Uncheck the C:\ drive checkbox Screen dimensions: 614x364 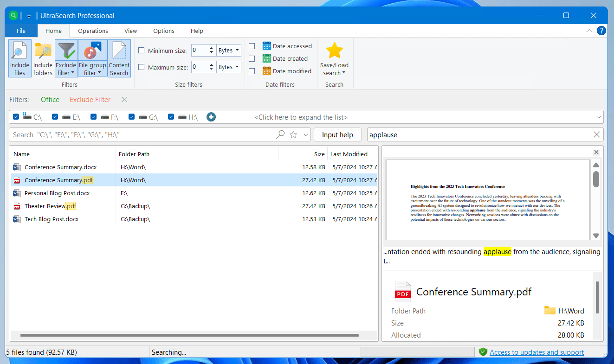tap(16, 117)
